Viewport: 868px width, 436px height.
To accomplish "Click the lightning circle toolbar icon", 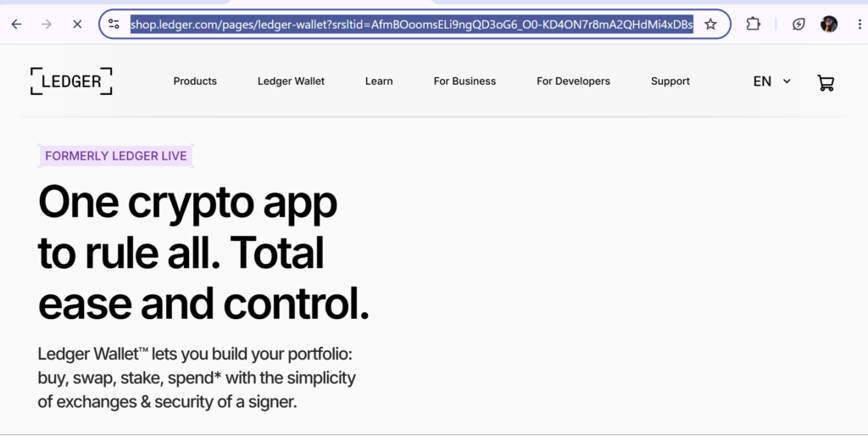I will pyautogui.click(x=798, y=25).
